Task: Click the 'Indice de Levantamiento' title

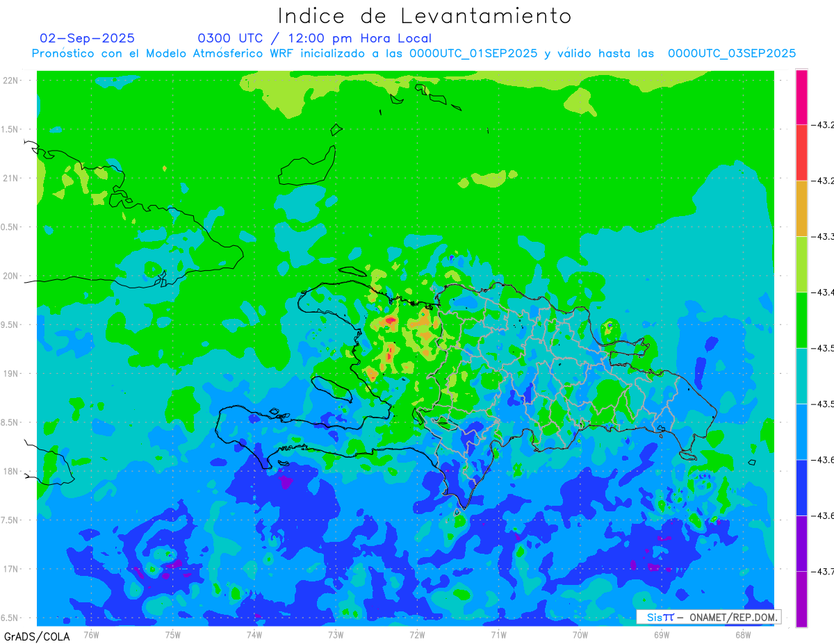Action: pyautogui.click(x=425, y=15)
